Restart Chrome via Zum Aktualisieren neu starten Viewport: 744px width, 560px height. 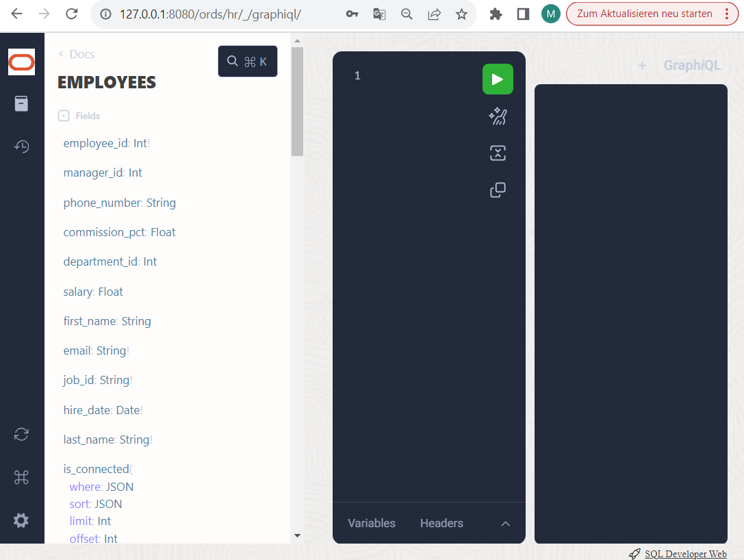point(643,13)
